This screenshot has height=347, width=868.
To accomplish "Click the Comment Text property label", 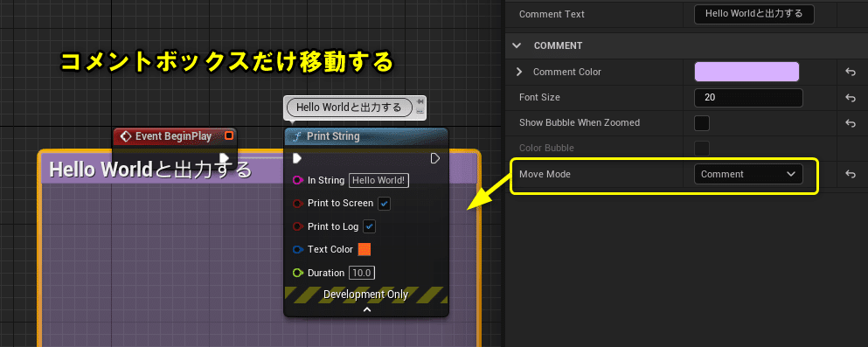I will (x=552, y=14).
